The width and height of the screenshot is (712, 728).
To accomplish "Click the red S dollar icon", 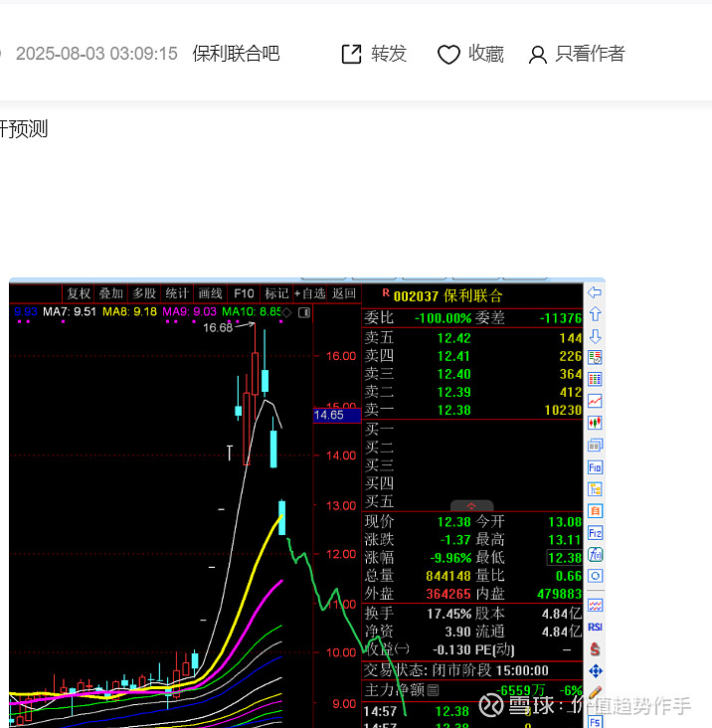I will pos(595,649).
